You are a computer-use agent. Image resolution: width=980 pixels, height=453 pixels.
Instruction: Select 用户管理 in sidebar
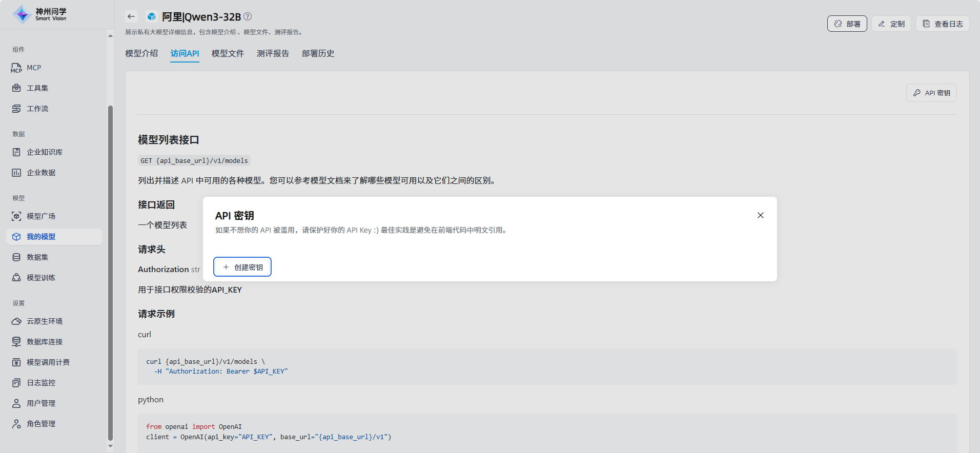click(x=40, y=403)
